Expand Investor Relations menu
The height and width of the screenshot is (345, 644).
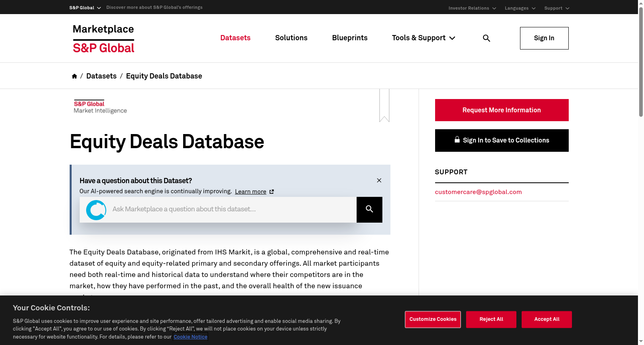pyautogui.click(x=472, y=8)
